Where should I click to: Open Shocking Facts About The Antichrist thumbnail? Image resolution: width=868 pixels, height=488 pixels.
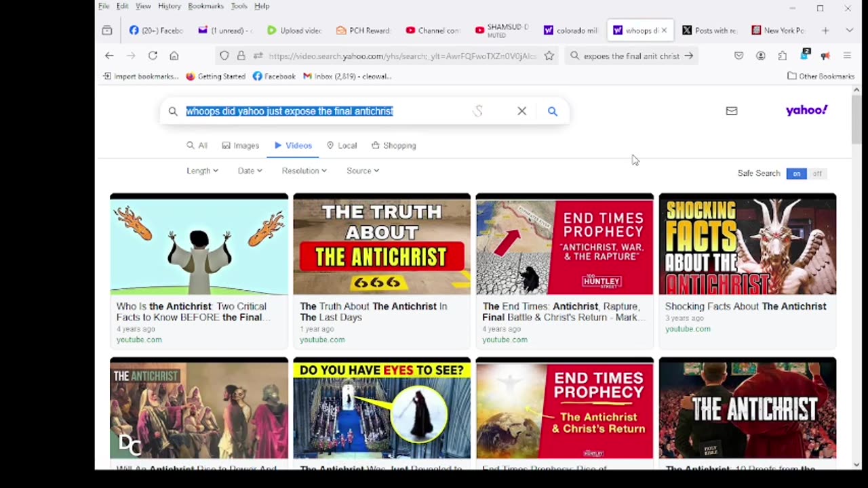[x=747, y=245]
